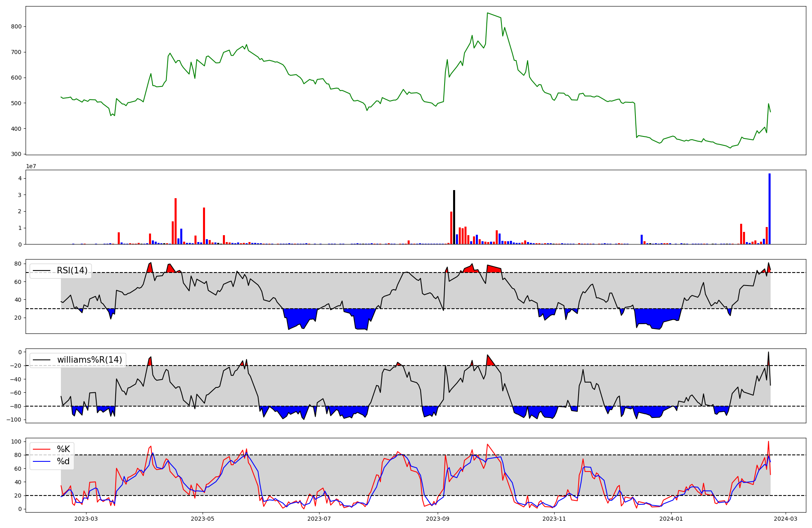Click the tall black volume bar

coord(454,217)
